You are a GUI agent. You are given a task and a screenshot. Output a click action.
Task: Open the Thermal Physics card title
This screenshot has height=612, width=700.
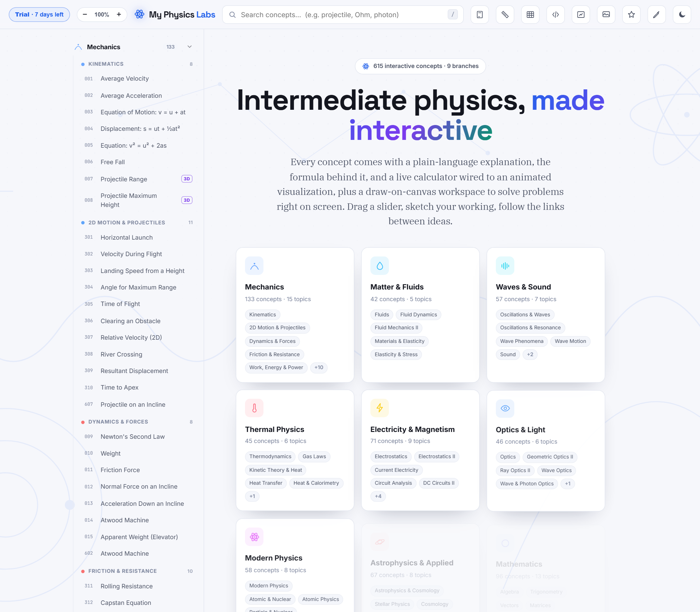pyautogui.click(x=274, y=430)
